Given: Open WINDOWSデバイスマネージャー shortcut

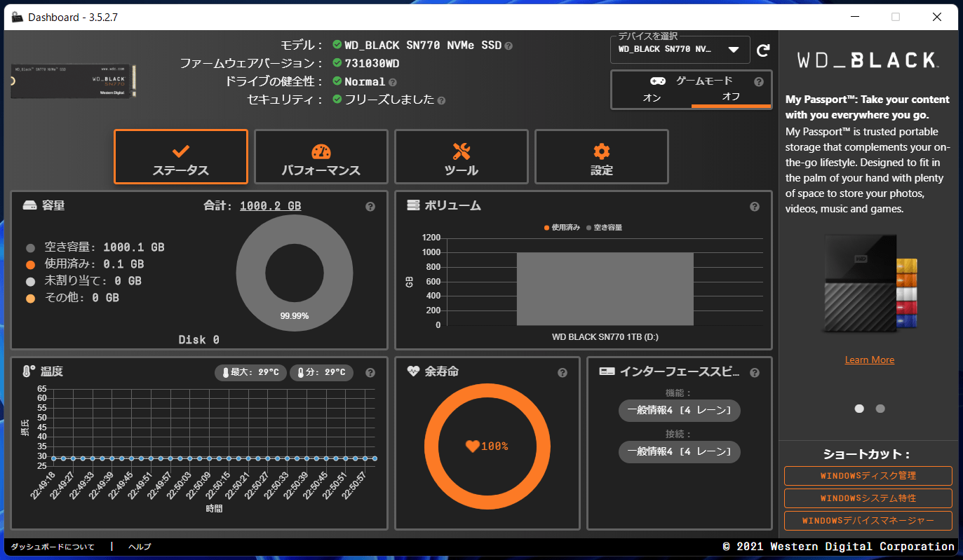Looking at the screenshot, I should click(868, 521).
